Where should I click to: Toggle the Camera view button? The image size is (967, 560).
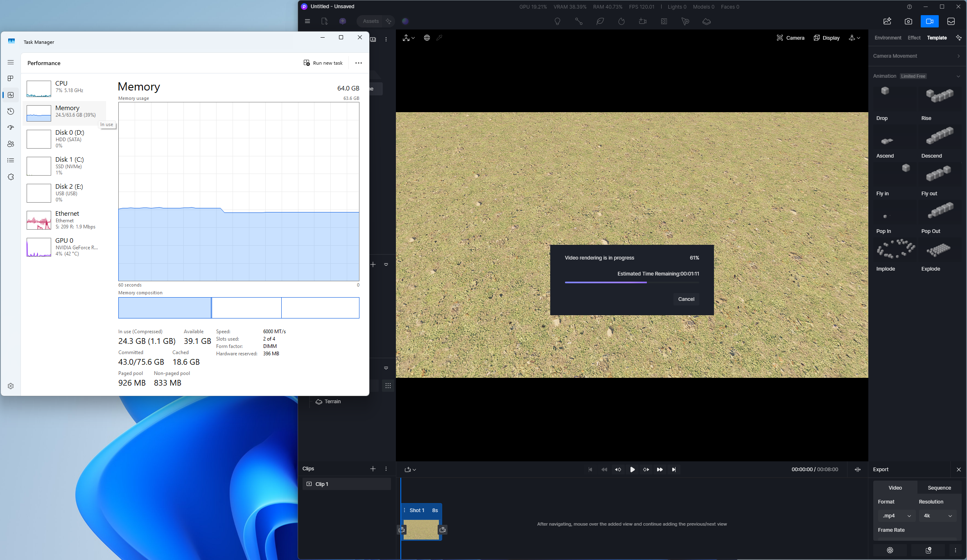[x=791, y=38]
